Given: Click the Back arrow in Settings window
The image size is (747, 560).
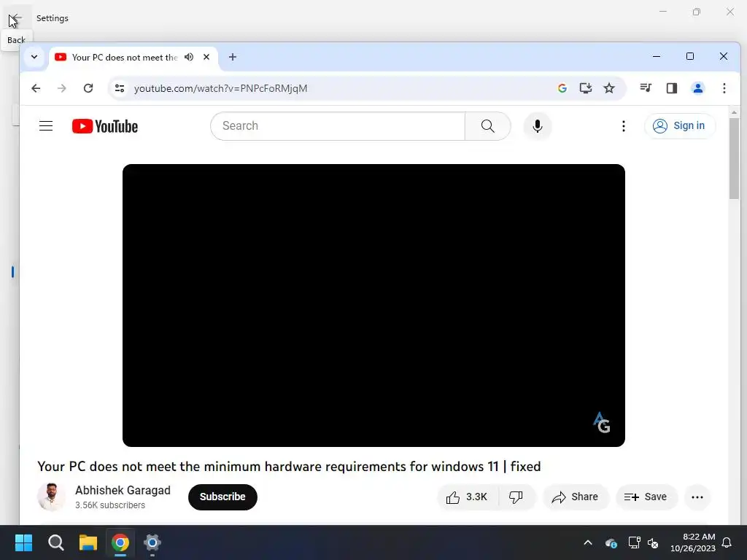Looking at the screenshot, I should (15, 18).
